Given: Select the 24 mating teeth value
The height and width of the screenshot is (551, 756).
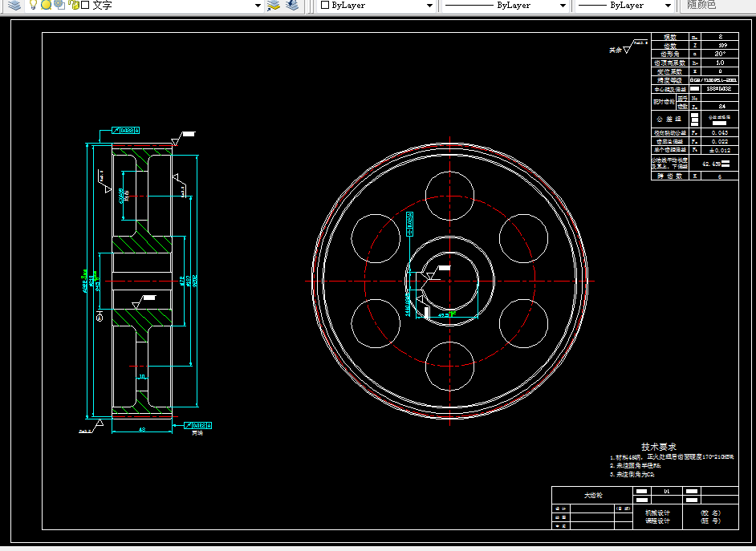Looking at the screenshot, I should click(x=721, y=107).
